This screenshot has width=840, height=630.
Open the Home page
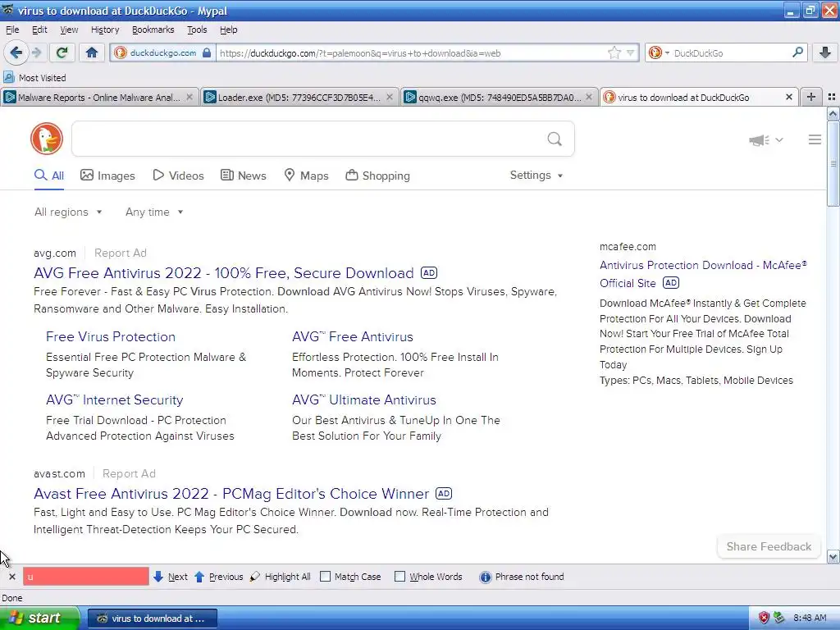tap(92, 52)
